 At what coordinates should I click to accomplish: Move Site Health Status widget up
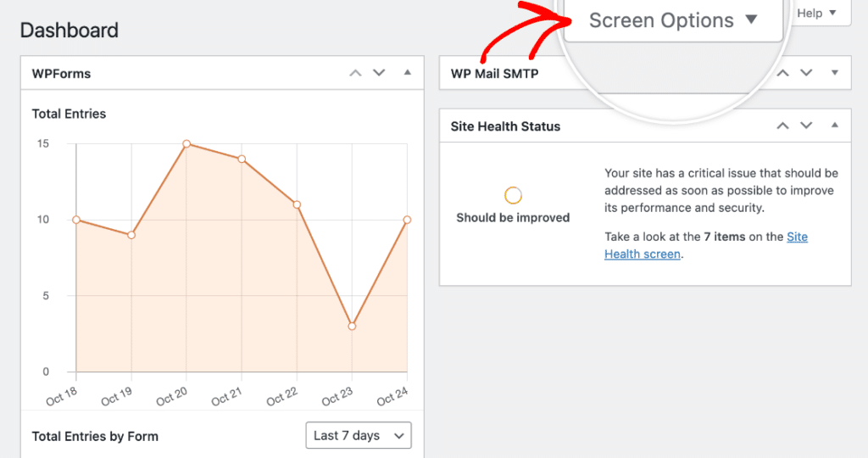point(782,126)
